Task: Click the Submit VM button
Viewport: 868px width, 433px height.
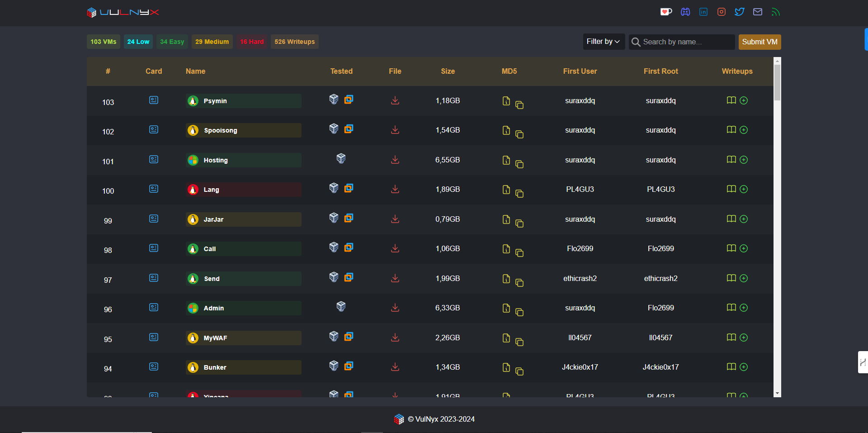Action: pyautogui.click(x=759, y=42)
